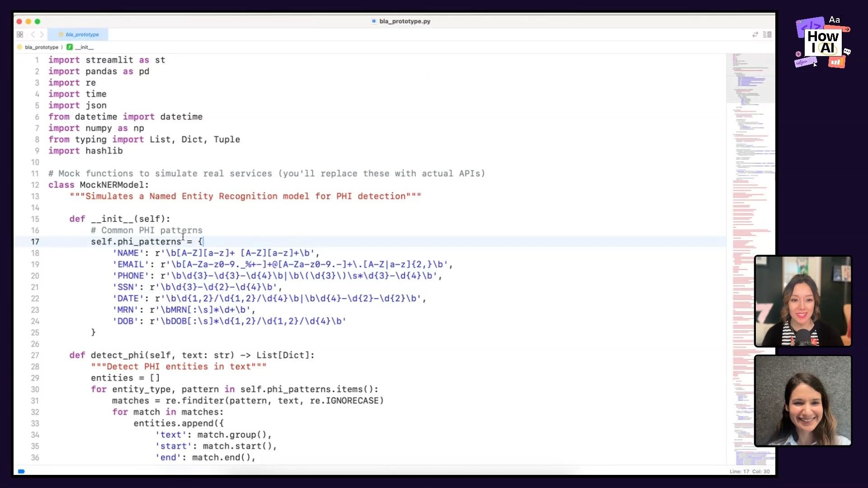Open the editor layout options icon
This screenshot has height=488, width=868.
[x=767, y=34]
